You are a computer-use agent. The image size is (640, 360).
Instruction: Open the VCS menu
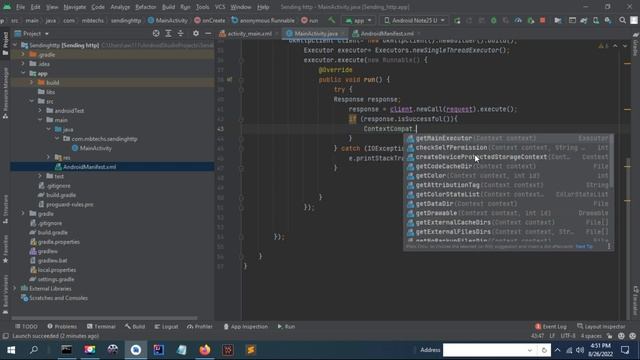pos(220,7)
